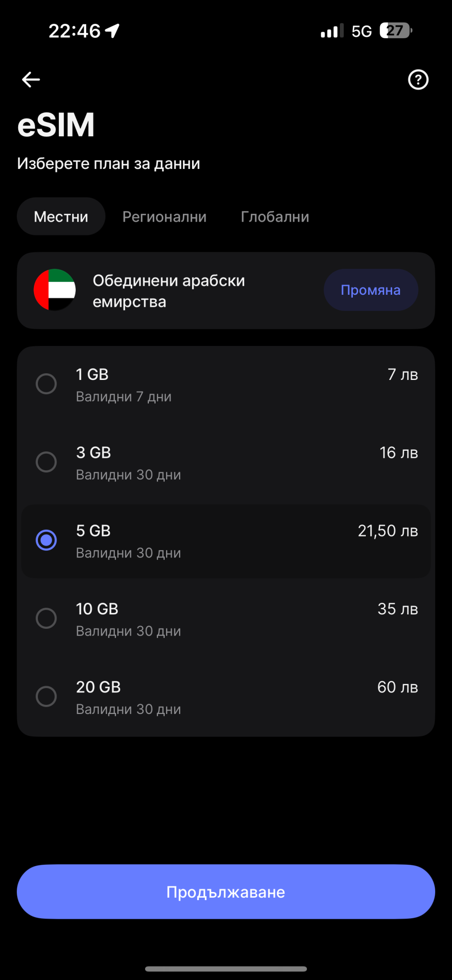Screen dimensions: 452x980
Task: Tap the 60 лв price label
Action: coord(397,687)
